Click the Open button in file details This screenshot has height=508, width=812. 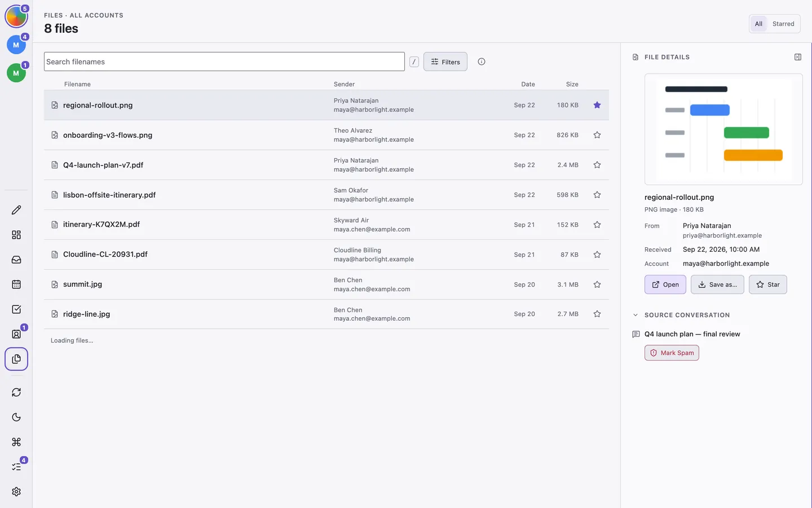(x=665, y=284)
